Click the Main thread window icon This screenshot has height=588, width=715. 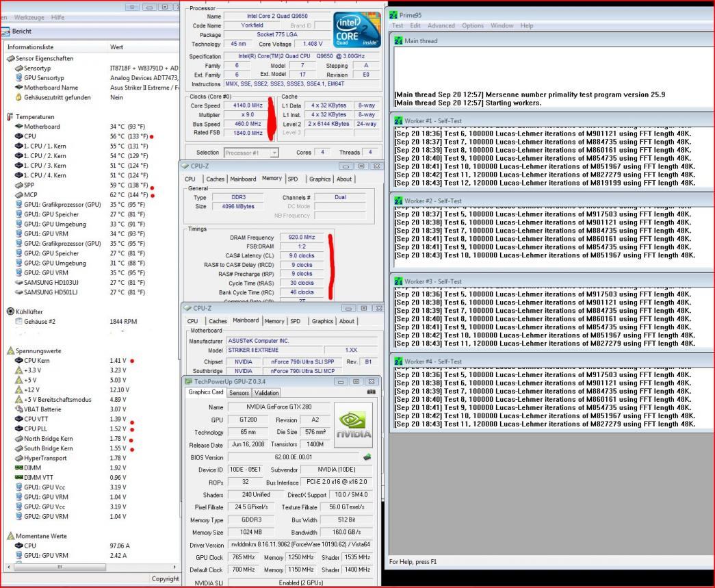[398, 40]
